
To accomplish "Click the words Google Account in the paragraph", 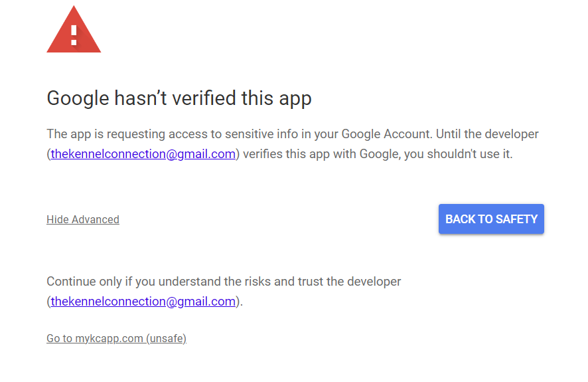I will click(x=387, y=134).
